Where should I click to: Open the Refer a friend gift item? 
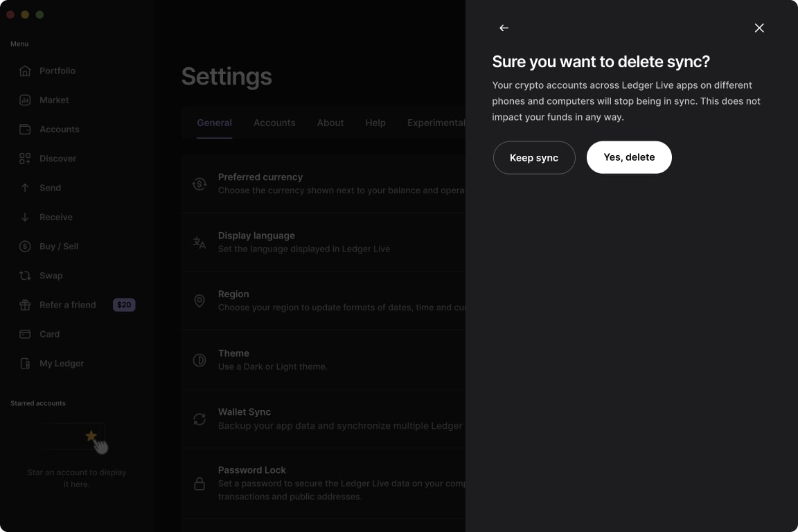(x=67, y=305)
